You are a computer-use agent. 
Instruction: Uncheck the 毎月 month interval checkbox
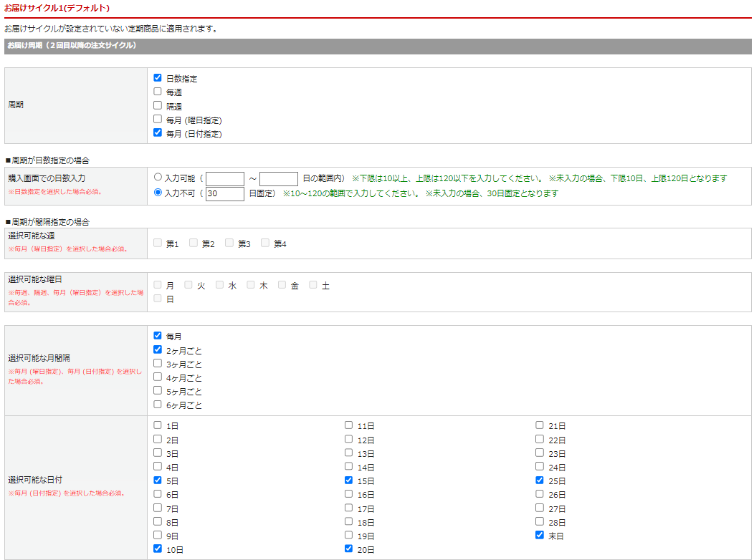158,335
